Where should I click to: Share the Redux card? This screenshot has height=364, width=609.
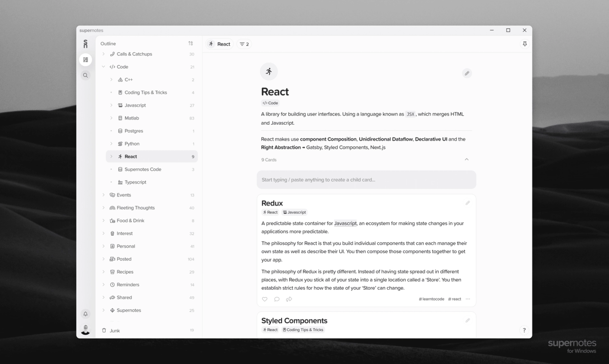pos(289,299)
